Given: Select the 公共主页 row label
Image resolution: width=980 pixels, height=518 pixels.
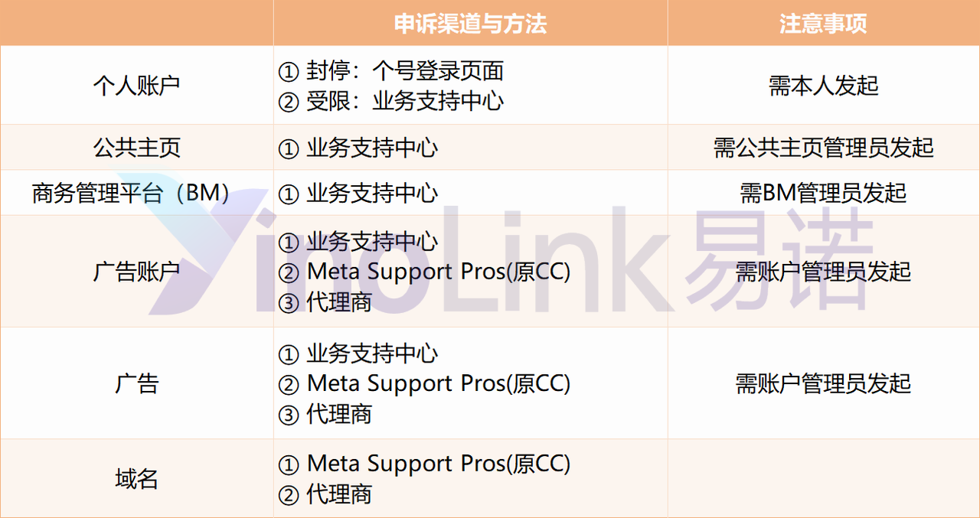Looking at the screenshot, I should point(136,147).
